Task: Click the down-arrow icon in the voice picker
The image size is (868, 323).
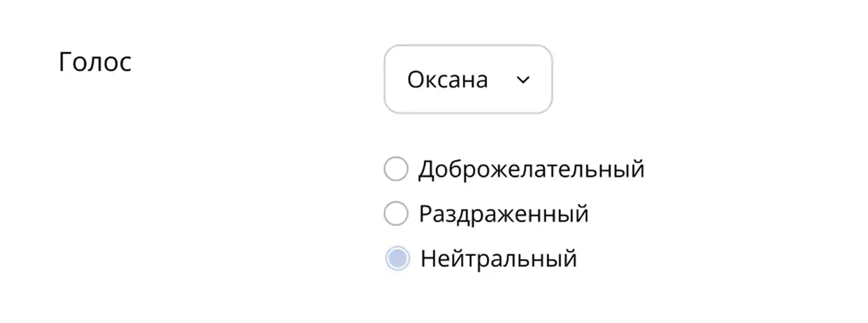Action: pyautogui.click(x=523, y=79)
